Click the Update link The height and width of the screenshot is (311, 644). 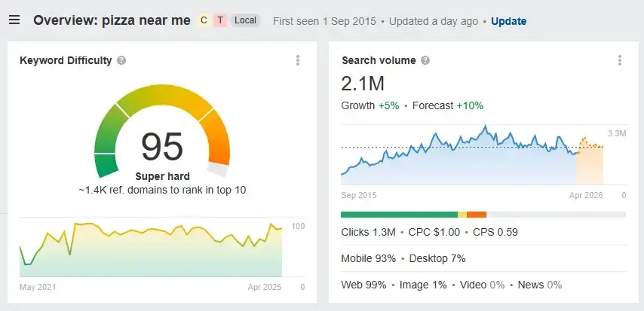click(x=509, y=21)
